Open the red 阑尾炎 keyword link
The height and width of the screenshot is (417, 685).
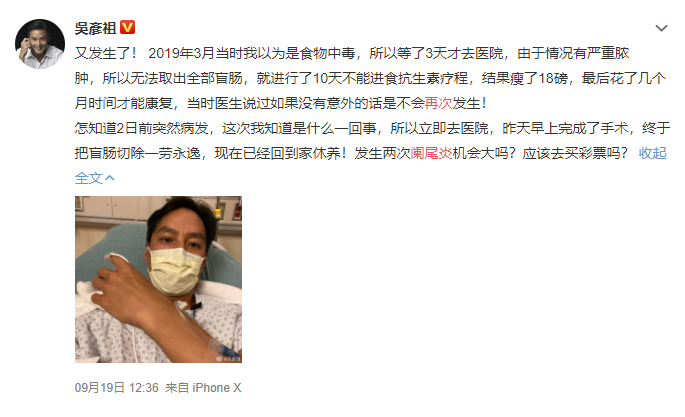click(431, 153)
